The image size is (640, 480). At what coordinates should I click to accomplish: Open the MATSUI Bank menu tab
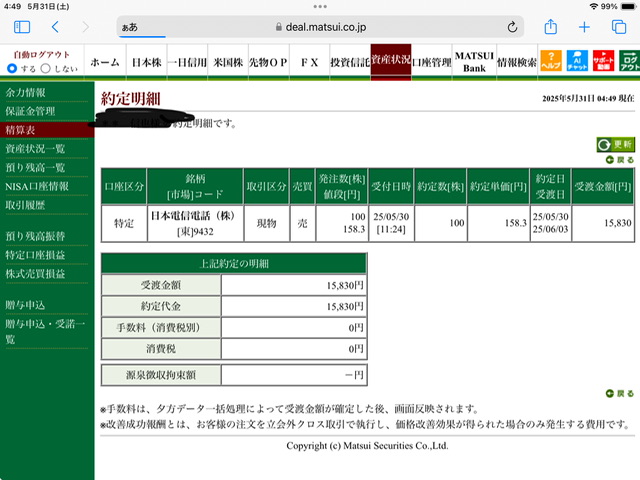(x=474, y=62)
